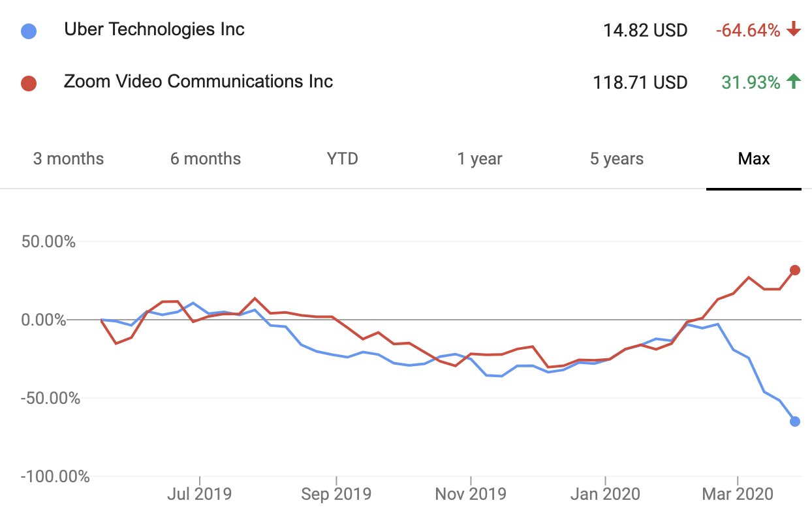Click the 118.71 USD price

pos(640,83)
